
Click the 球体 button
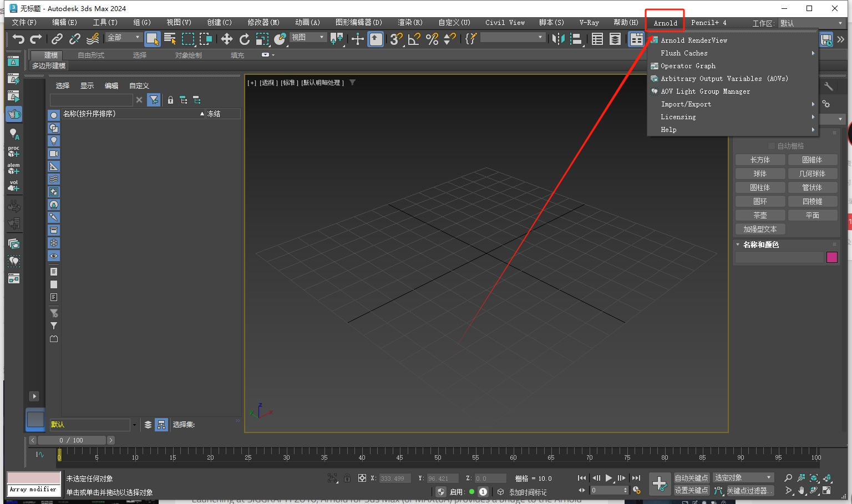[760, 174]
